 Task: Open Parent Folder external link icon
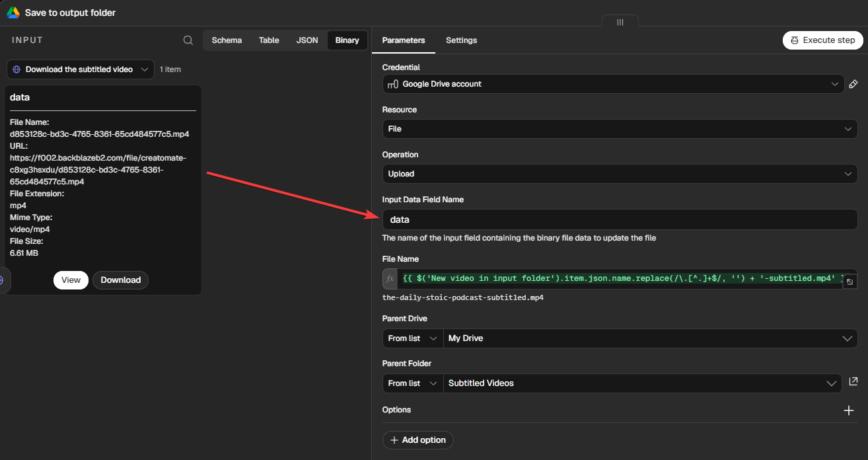coord(853,381)
